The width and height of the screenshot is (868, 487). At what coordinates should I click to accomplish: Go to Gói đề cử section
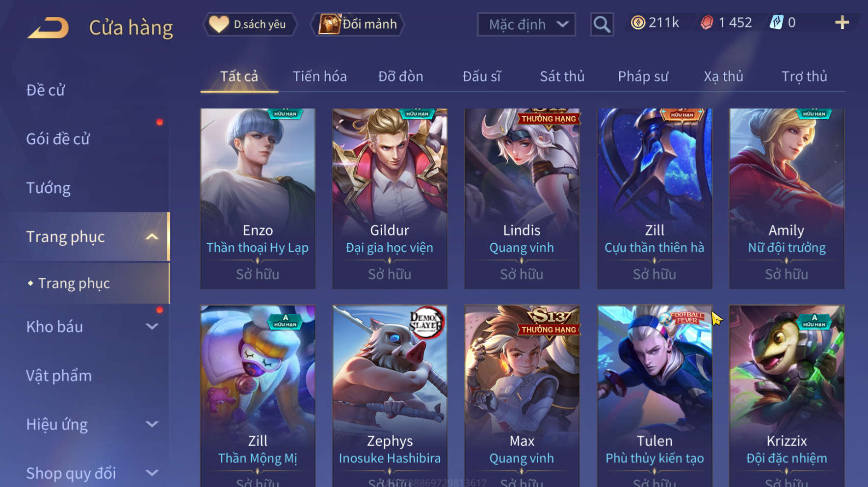58,139
